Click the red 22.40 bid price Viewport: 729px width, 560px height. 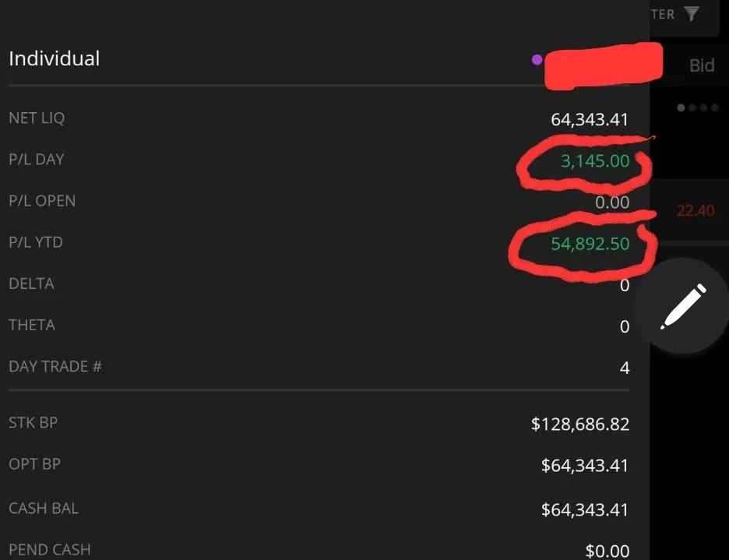tap(696, 211)
